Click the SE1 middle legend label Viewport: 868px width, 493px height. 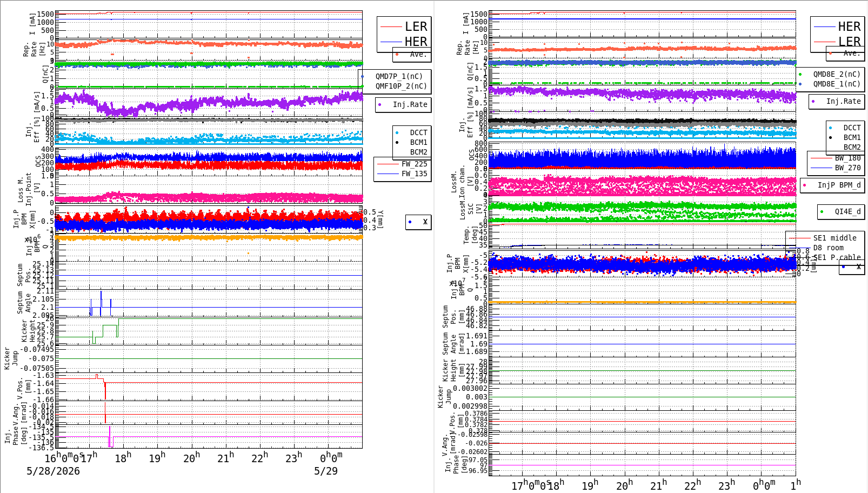point(834,238)
